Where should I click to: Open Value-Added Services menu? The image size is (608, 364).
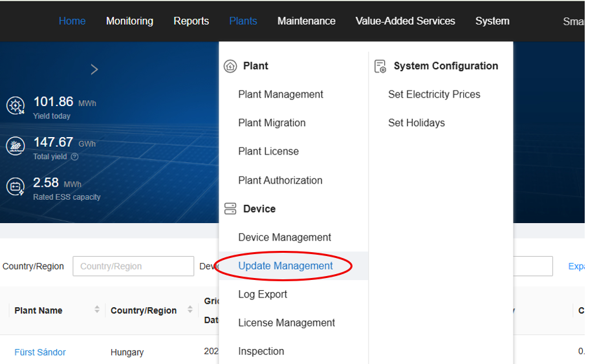(x=405, y=21)
